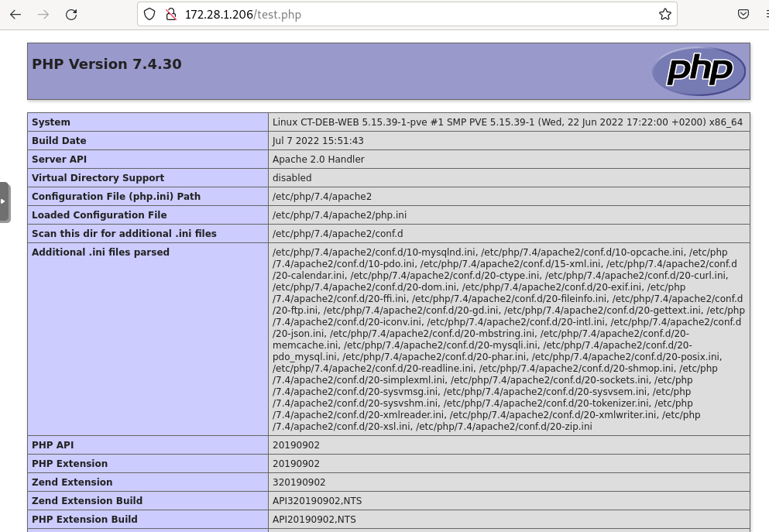Screen dimensions: 769x532
Task: Select the /etc/php/7.4/apache2/conf.d value
Action: [x=338, y=234]
